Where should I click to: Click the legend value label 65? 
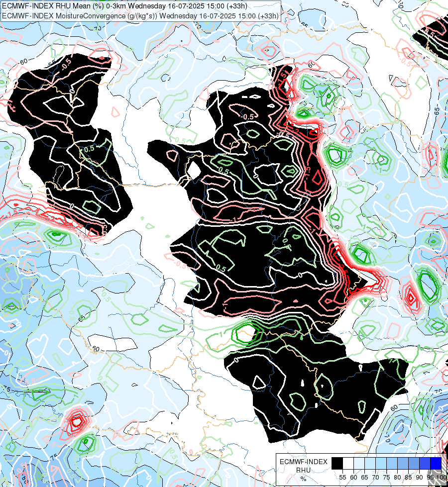365,478
